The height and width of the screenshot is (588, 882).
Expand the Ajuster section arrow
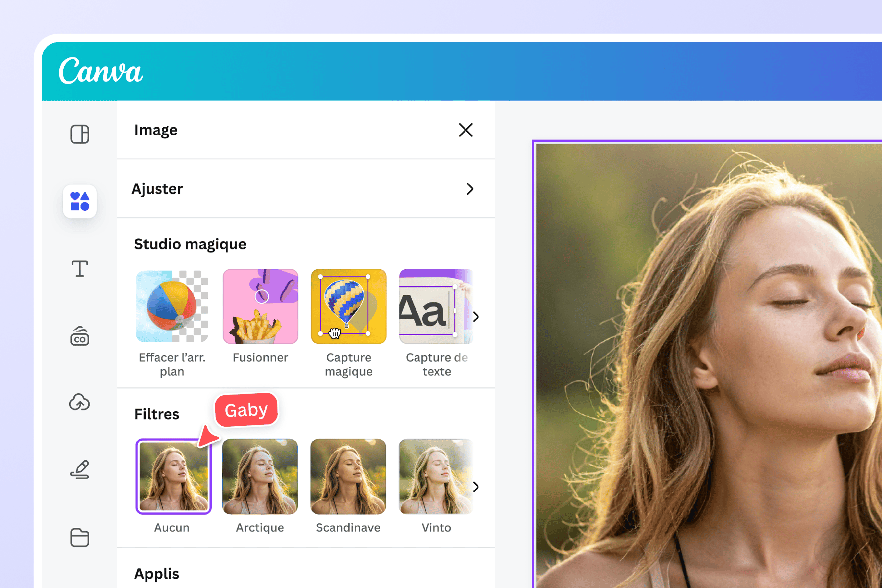(470, 189)
